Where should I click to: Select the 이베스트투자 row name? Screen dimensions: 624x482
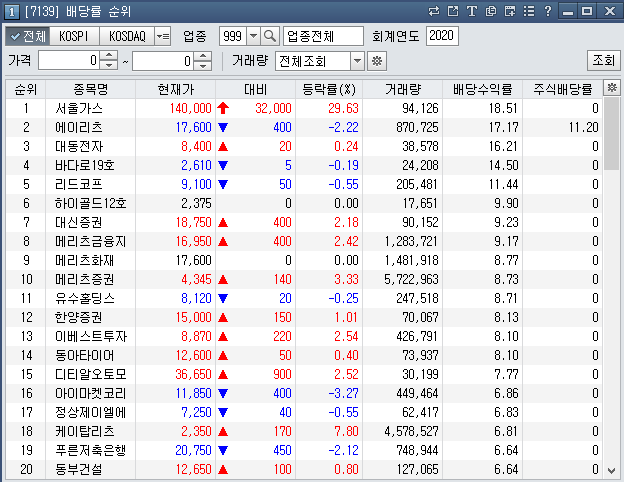point(91,336)
